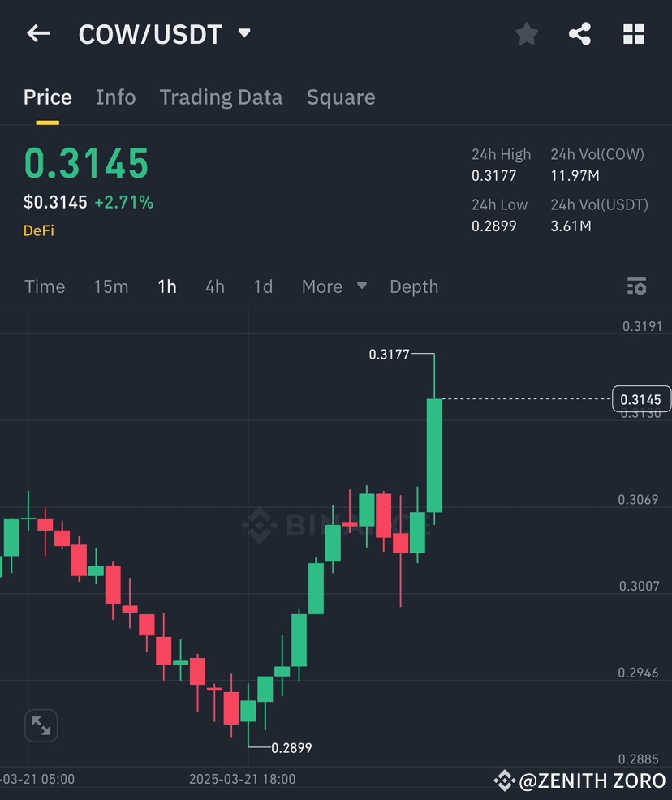Favorite COW/USDT with the star icon
This screenshot has width=672, height=800.
coord(526,33)
